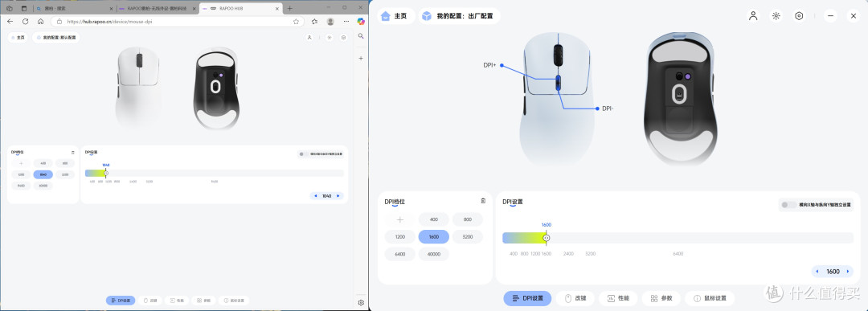
Task: Select the 3200 DPI level in the right app
Action: point(468,237)
